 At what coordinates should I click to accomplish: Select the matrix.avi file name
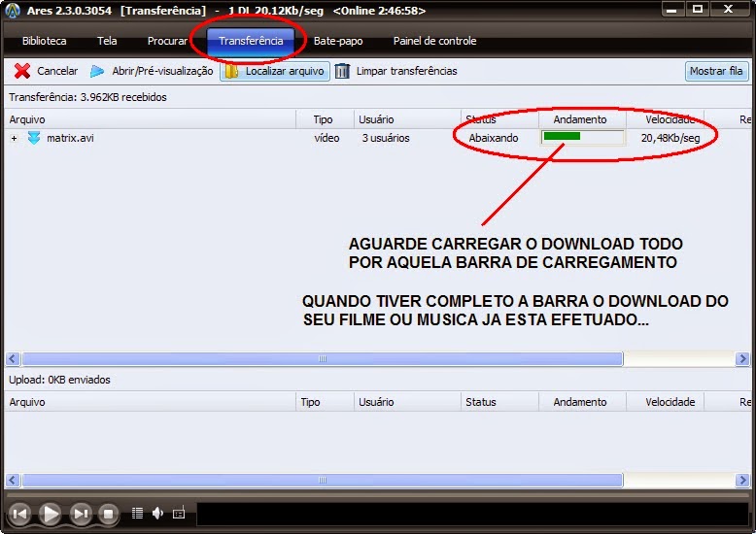click(x=70, y=138)
